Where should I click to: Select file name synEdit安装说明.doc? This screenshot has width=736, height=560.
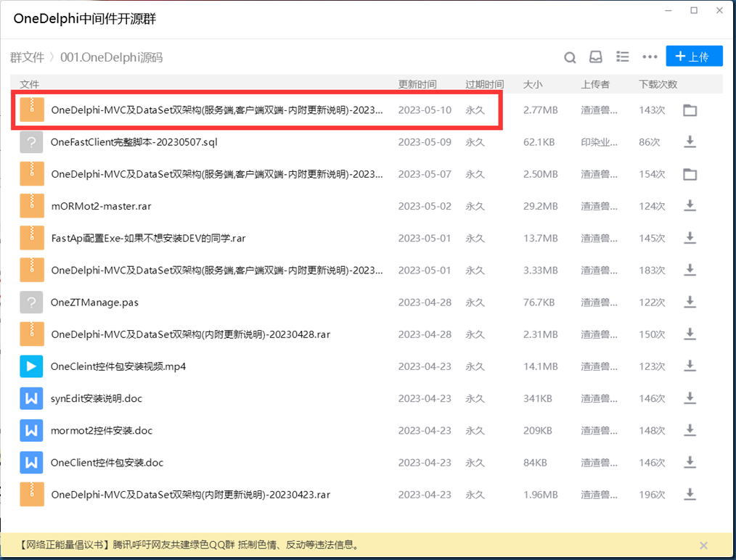click(x=97, y=398)
